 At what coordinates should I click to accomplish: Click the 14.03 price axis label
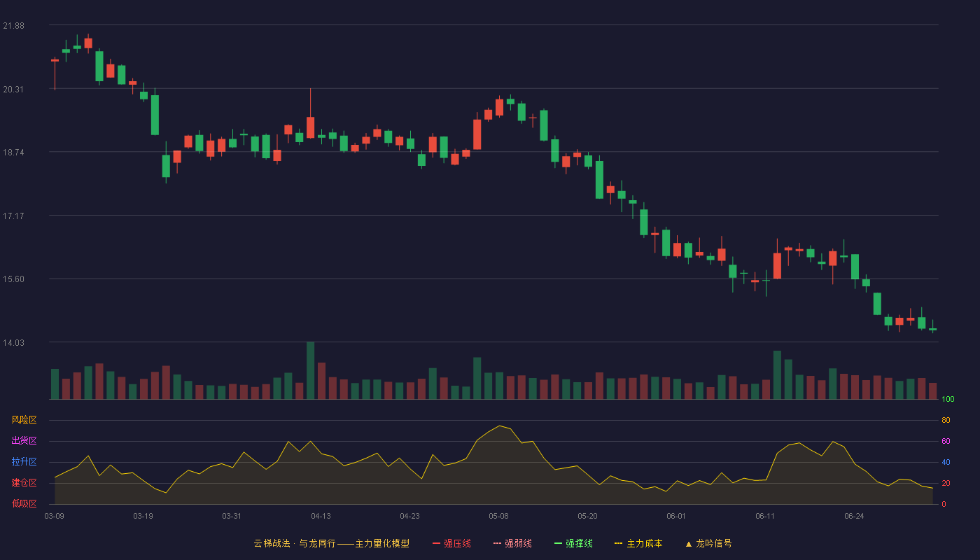click(x=13, y=342)
